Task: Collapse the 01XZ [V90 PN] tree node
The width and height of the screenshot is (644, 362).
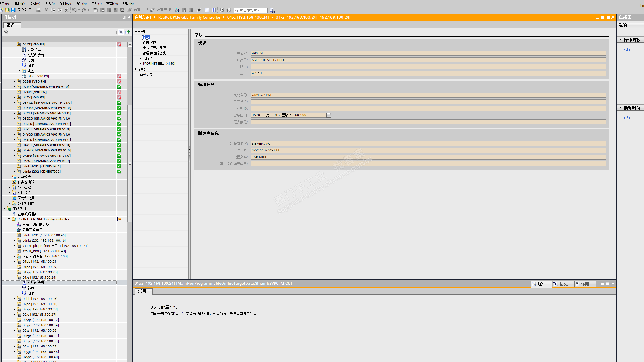Action: click(x=14, y=44)
